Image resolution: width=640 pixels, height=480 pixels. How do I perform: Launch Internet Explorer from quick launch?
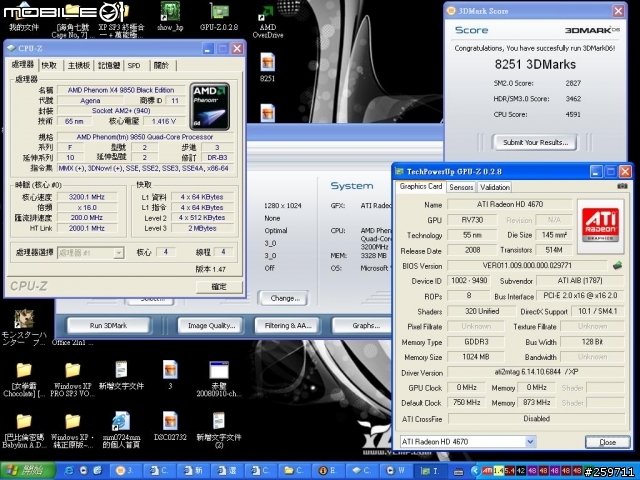point(70,471)
